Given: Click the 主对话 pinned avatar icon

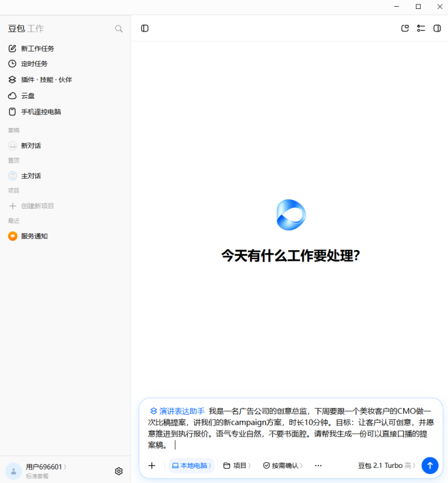Looking at the screenshot, I should [13, 176].
